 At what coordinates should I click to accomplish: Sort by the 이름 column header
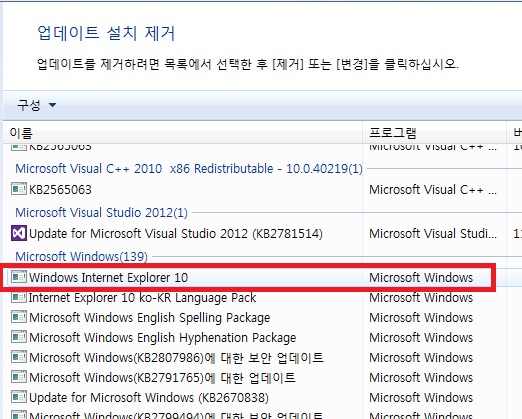click(21, 133)
